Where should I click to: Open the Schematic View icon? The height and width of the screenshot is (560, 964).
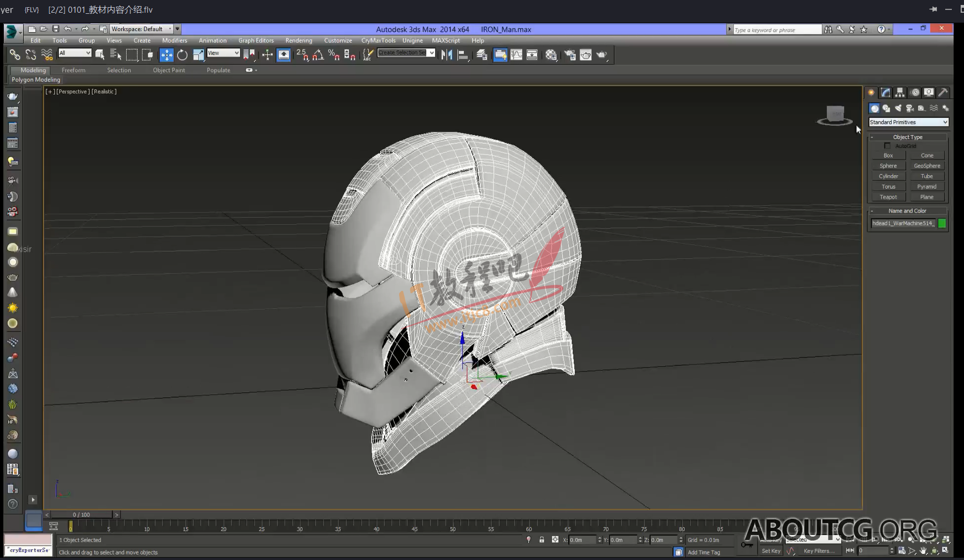(x=532, y=55)
